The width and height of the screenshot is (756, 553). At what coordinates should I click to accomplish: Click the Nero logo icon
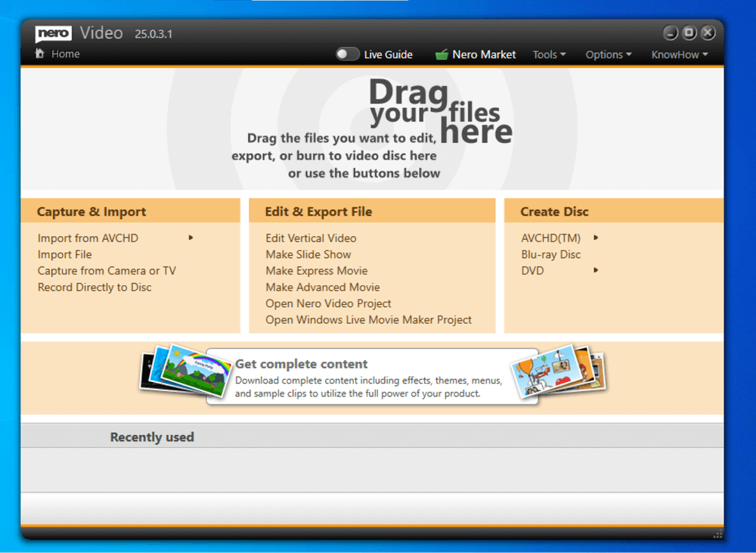point(54,34)
